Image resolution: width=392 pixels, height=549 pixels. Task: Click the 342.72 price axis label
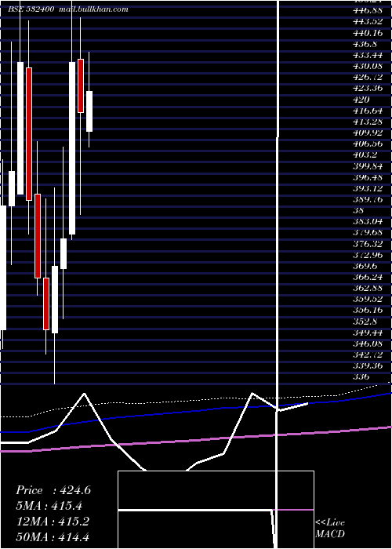point(368,354)
